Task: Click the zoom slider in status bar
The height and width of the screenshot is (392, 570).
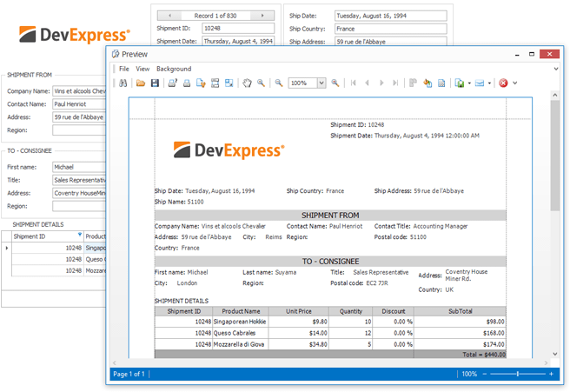Action: click(x=518, y=374)
